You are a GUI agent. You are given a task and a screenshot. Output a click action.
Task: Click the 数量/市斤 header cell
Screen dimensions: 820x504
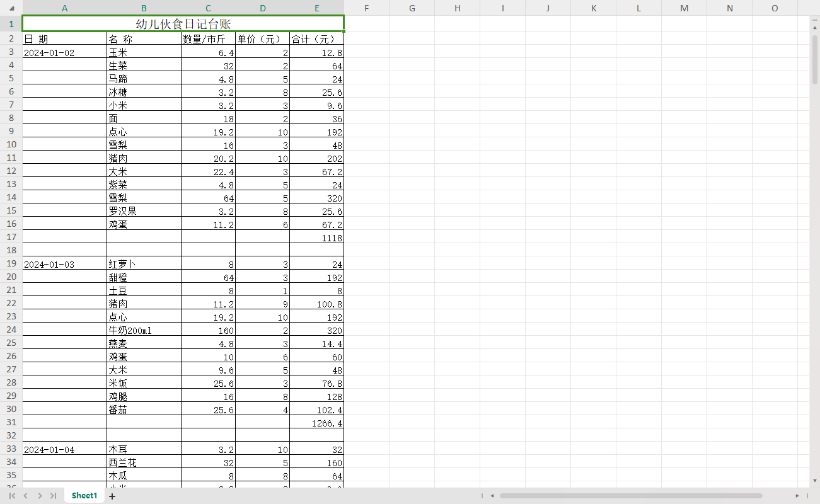209,38
